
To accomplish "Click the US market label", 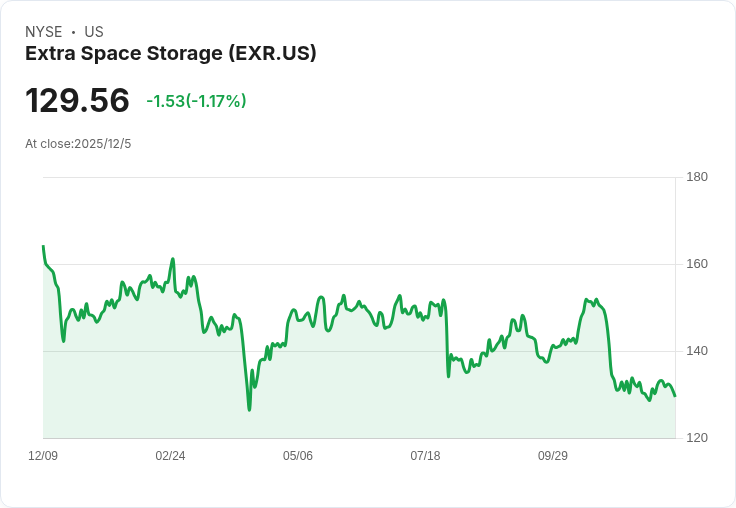I will click(x=94, y=32).
